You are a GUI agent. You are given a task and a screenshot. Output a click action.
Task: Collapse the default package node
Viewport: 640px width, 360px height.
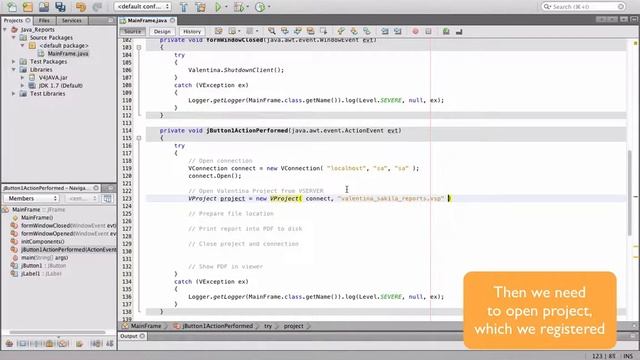coord(22,45)
